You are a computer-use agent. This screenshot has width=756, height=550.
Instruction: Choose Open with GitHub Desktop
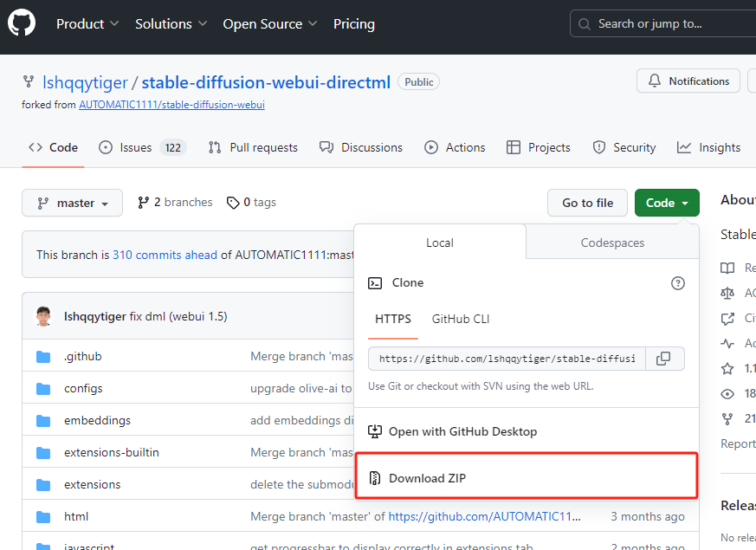pyautogui.click(x=462, y=431)
